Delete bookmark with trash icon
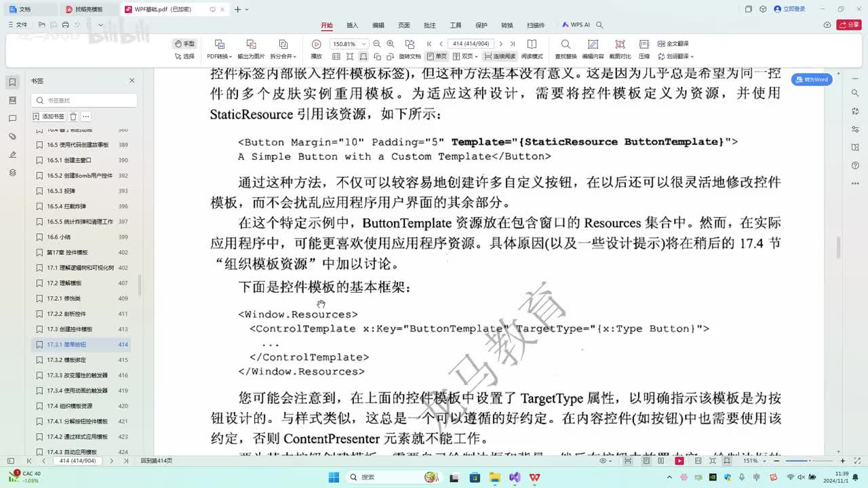This screenshot has height=488, width=868. pyautogui.click(x=74, y=117)
